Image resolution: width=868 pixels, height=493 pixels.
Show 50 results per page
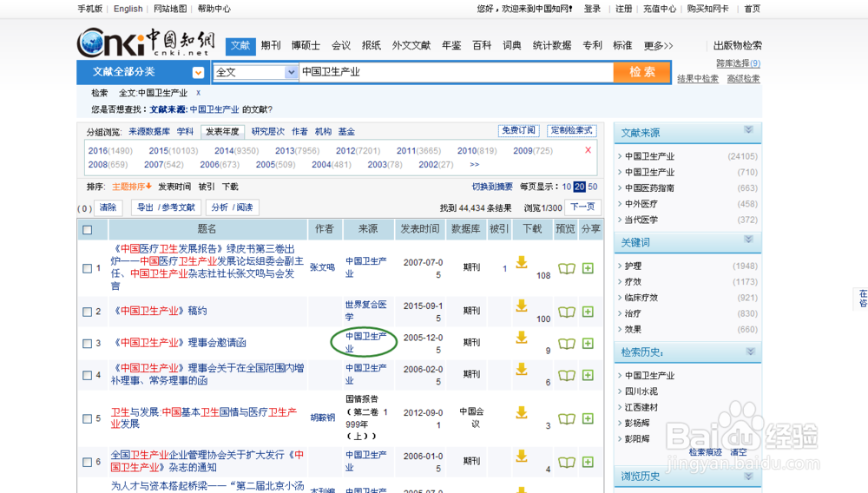592,187
